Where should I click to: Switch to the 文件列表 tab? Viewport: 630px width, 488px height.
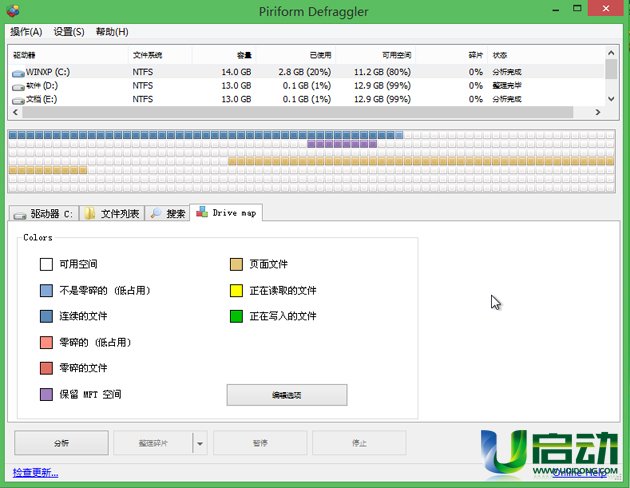112,213
